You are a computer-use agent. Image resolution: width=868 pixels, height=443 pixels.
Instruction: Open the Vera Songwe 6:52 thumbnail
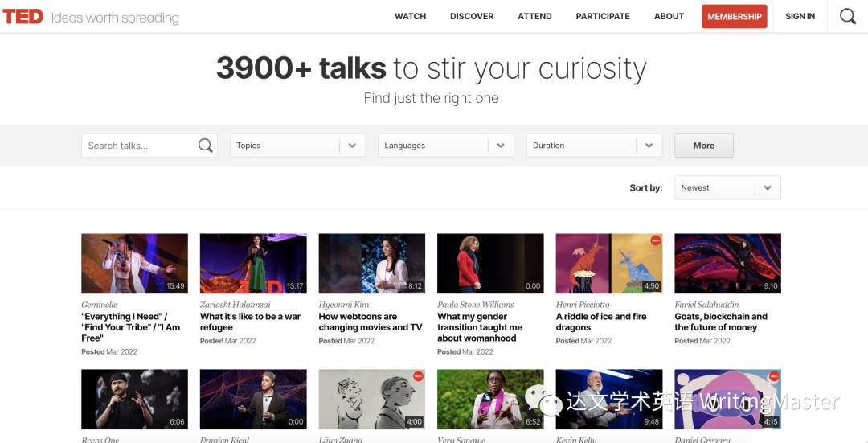coord(490,400)
